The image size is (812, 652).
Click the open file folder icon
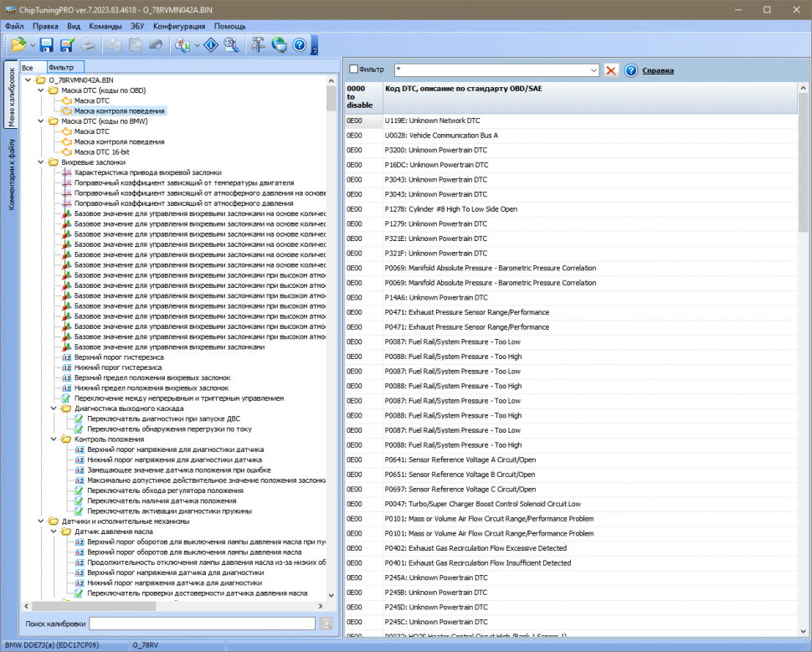[18, 45]
